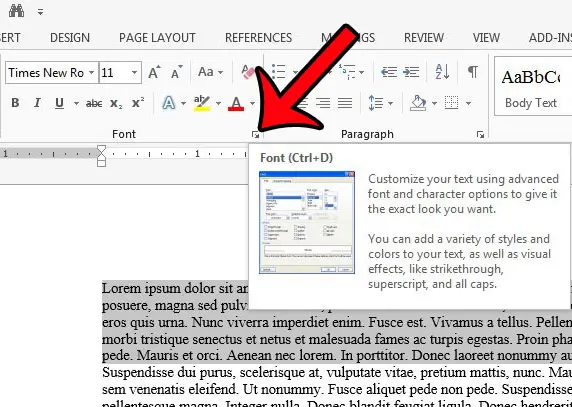Expand the Multilevel List dropdown arrow

(361, 72)
